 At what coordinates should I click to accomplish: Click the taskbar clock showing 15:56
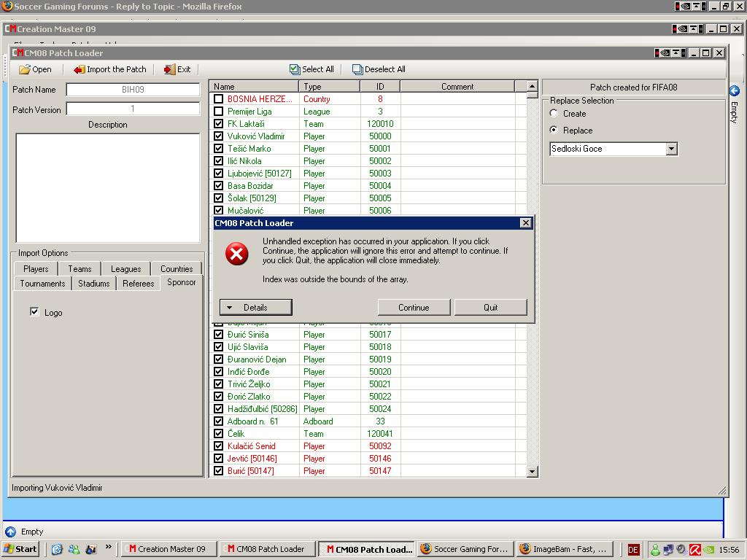729,550
